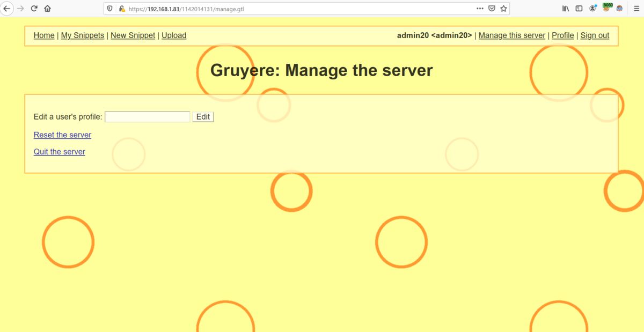Open the Firefox hamburger menu

tap(636, 9)
